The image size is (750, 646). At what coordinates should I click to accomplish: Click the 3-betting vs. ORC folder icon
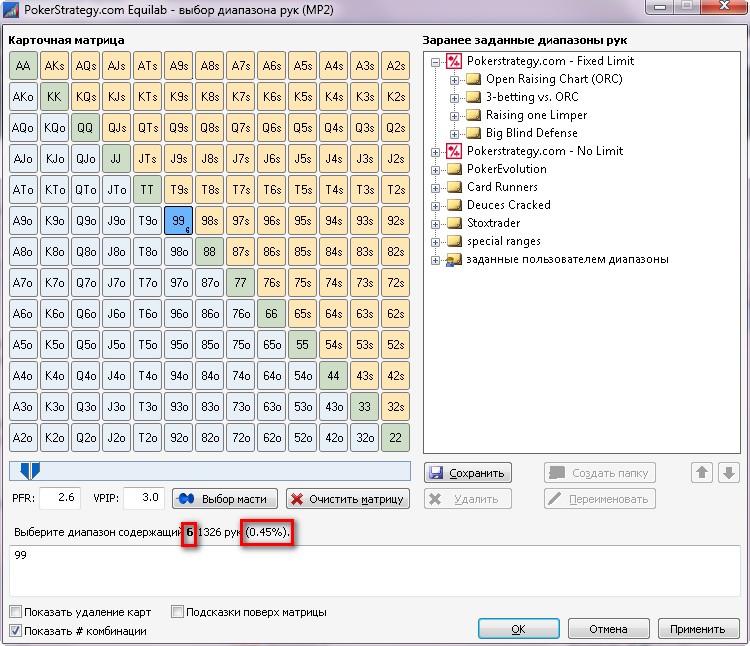point(473,97)
